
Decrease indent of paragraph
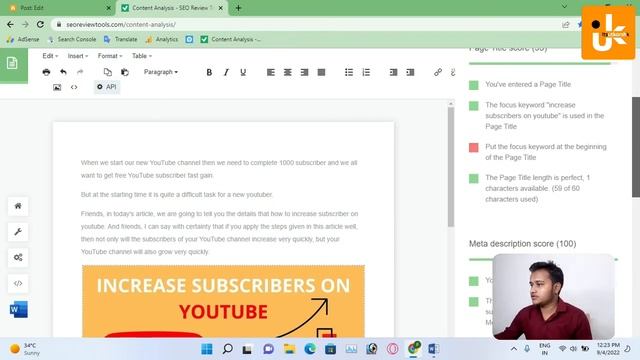[393, 72]
